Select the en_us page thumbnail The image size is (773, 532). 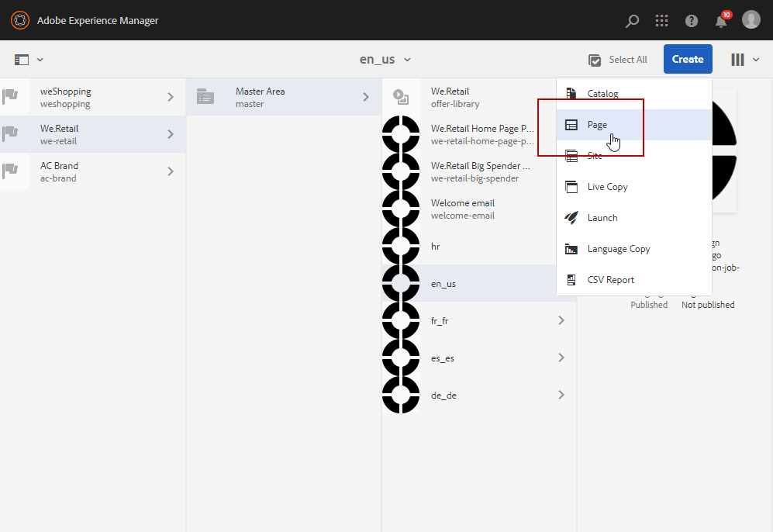[x=401, y=283]
